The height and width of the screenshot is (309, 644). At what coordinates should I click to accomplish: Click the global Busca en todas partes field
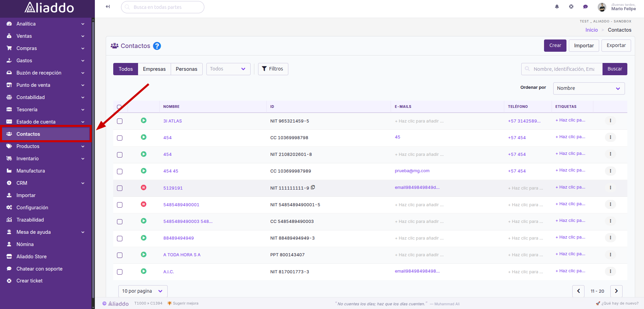coord(163,7)
